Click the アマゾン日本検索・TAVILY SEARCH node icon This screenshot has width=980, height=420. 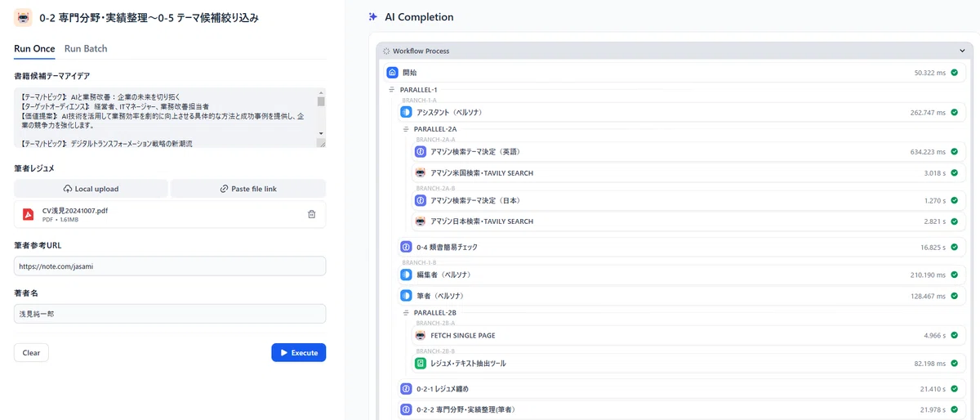[x=420, y=221]
